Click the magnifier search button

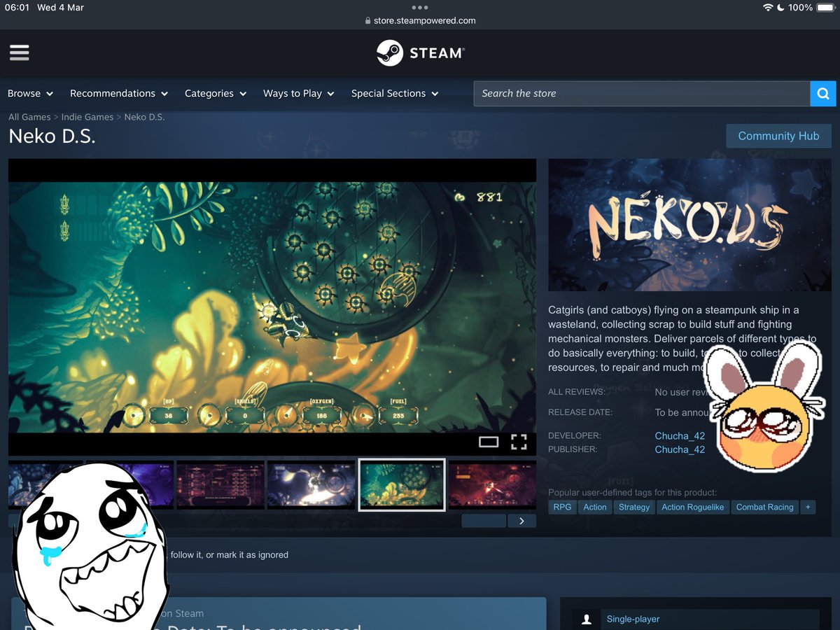click(823, 94)
